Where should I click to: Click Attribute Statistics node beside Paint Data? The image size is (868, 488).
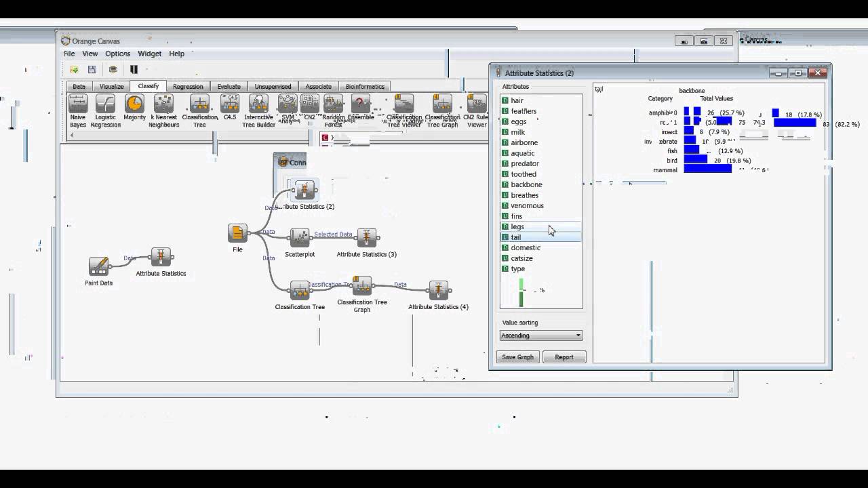tap(161, 257)
